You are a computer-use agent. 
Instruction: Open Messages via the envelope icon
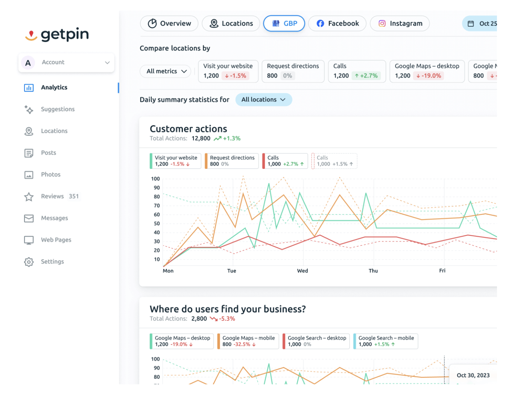pyautogui.click(x=29, y=218)
